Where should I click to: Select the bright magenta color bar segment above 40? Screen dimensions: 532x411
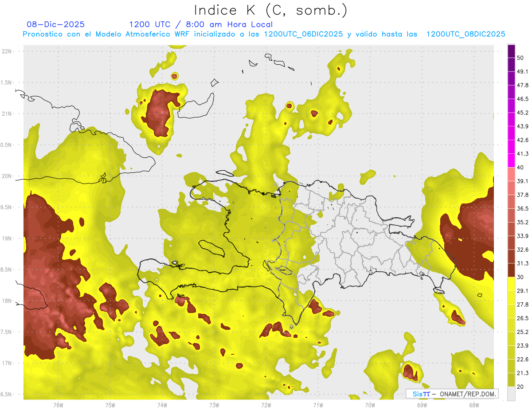point(511,160)
